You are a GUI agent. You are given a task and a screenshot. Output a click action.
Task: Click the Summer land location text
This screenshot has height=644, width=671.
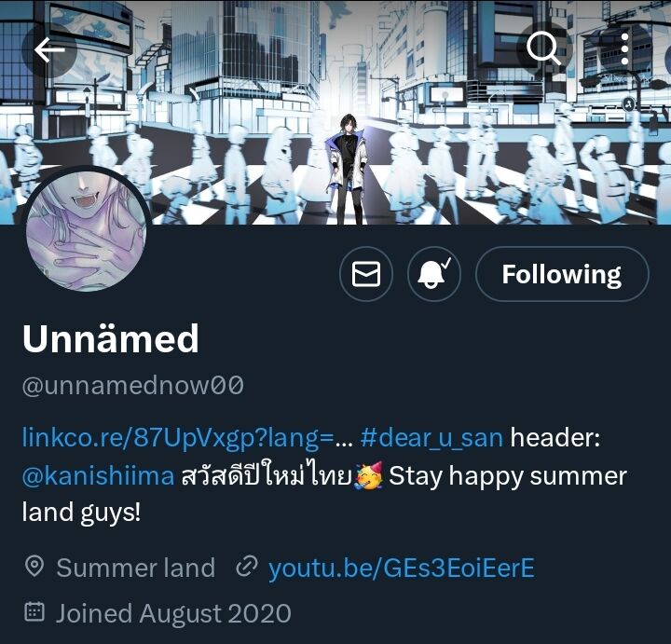coord(136,569)
